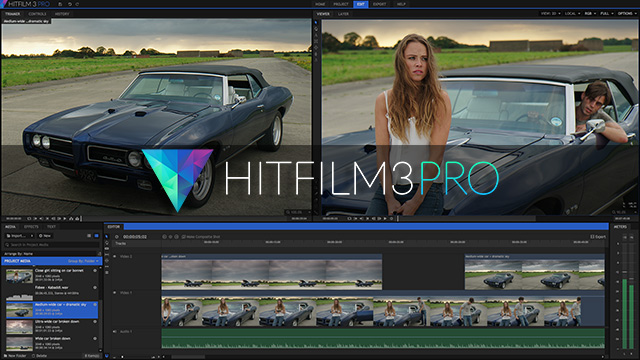640x360 pixels.
Task: Click the first round icon after the timecode
Action: coord(164,237)
